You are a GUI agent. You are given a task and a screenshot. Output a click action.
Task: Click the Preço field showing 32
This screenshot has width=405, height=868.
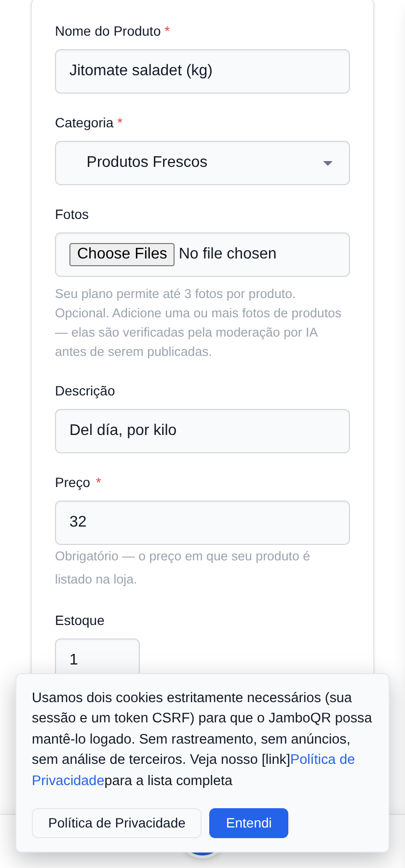202,523
